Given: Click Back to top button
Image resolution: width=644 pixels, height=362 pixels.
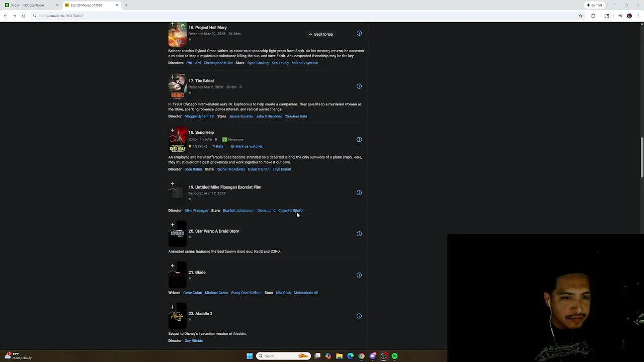Looking at the screenshot, I should 320,34.
